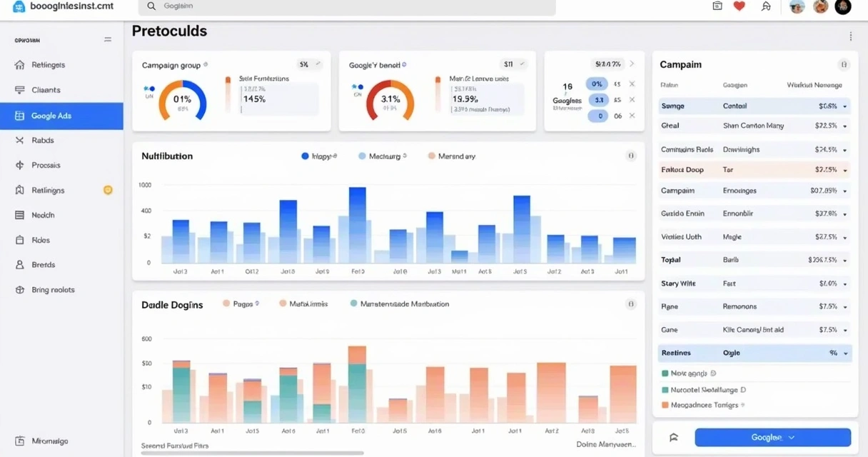Open Mromaigo at the bottom of the sidebar

click(x=50, y=441)
